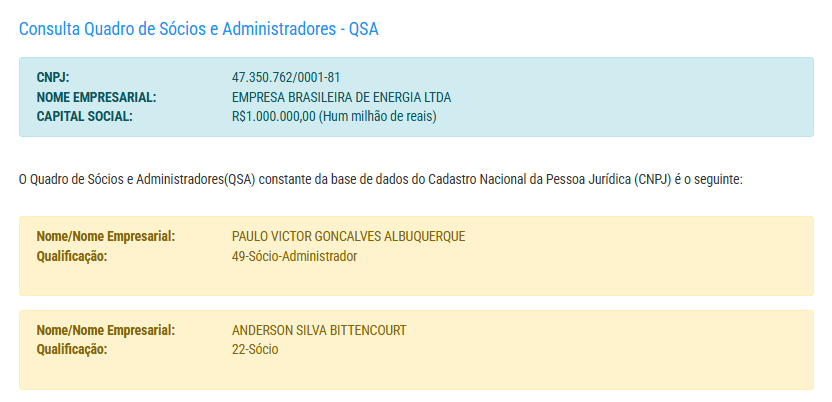
Task: Click Nome/Nome Empresarial label beside Anderson Silva
Action: pos(105,331)
